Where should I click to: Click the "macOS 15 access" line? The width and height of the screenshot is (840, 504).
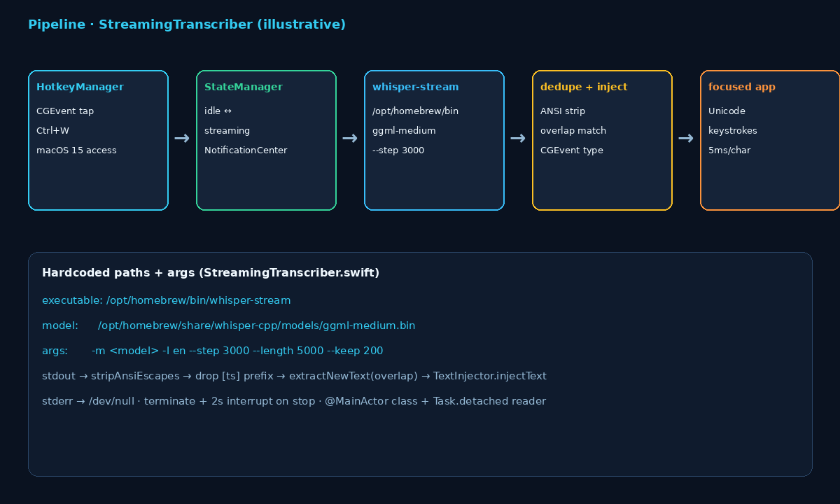pyautogui.click(x=76, y=150)
